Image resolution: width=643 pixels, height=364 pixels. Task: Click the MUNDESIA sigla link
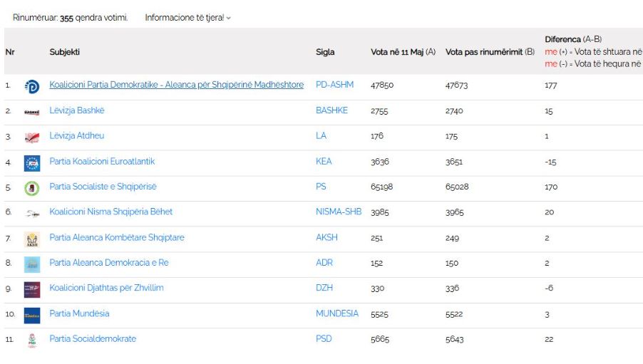pos(337,313)
